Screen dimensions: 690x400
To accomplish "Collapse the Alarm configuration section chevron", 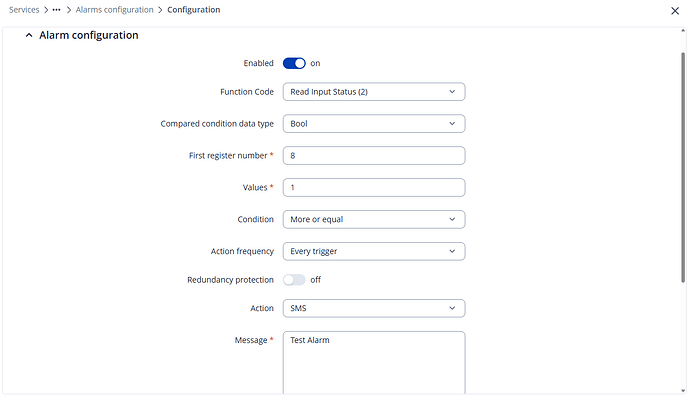I will (28, 35).
